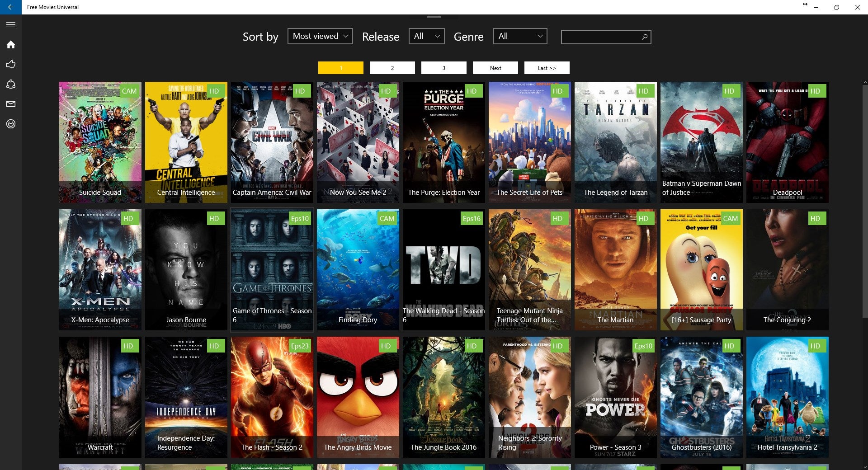This screenshot has height=470, width=868.
Task: Open Now You See Me 2
Action: pos(358,142)
